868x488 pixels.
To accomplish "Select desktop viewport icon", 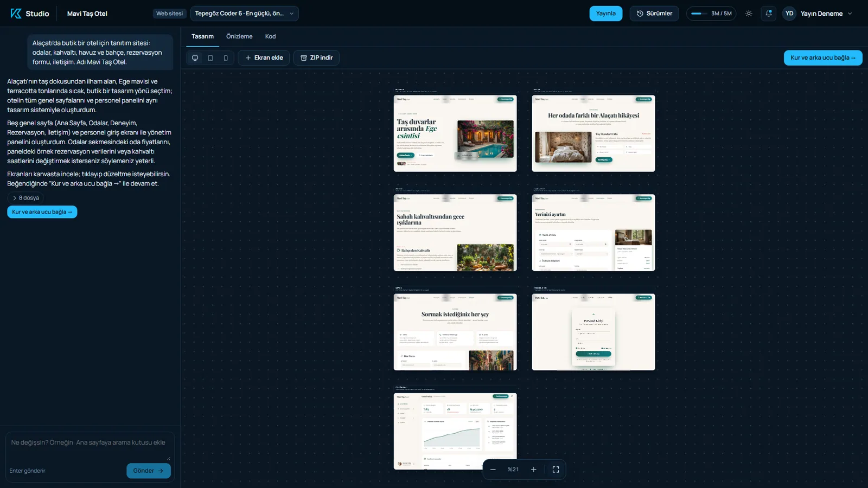I will coord(195,58).
